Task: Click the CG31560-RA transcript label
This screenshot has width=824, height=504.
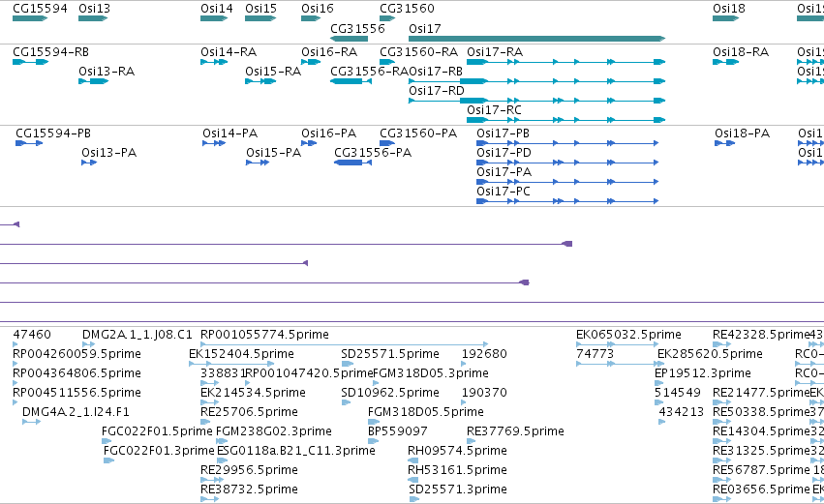Action: point(419,52)
